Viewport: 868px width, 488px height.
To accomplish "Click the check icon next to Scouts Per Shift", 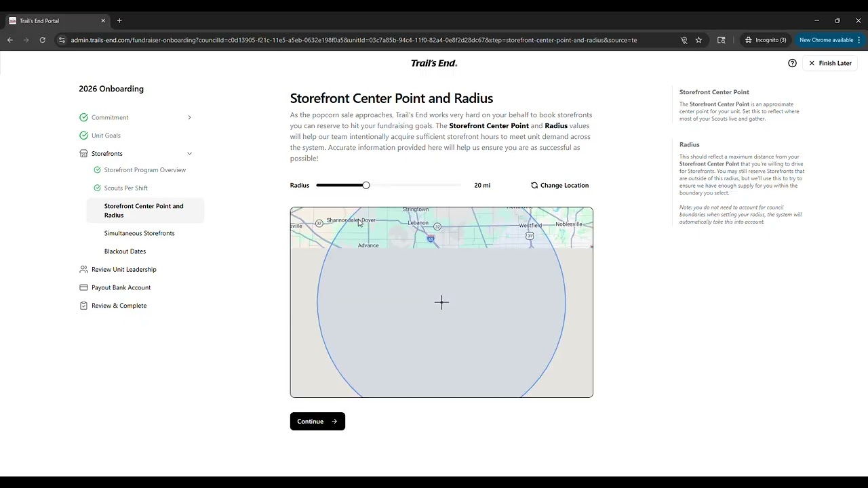I will click(97, 188).
